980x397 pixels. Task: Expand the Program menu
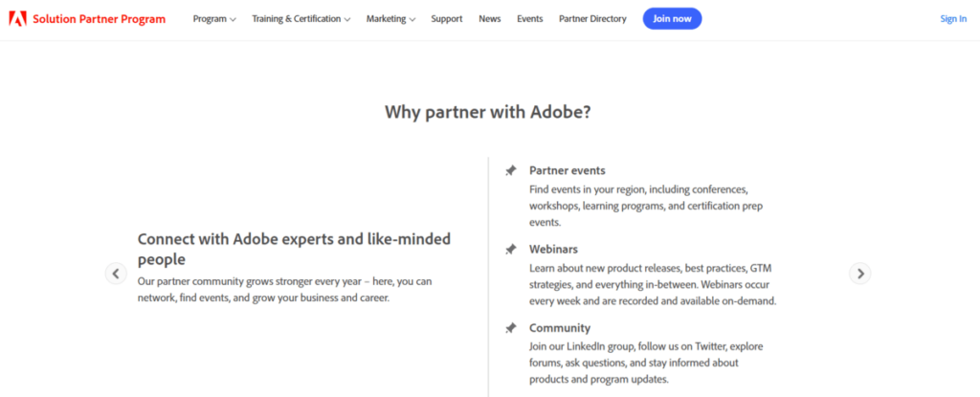214,19
